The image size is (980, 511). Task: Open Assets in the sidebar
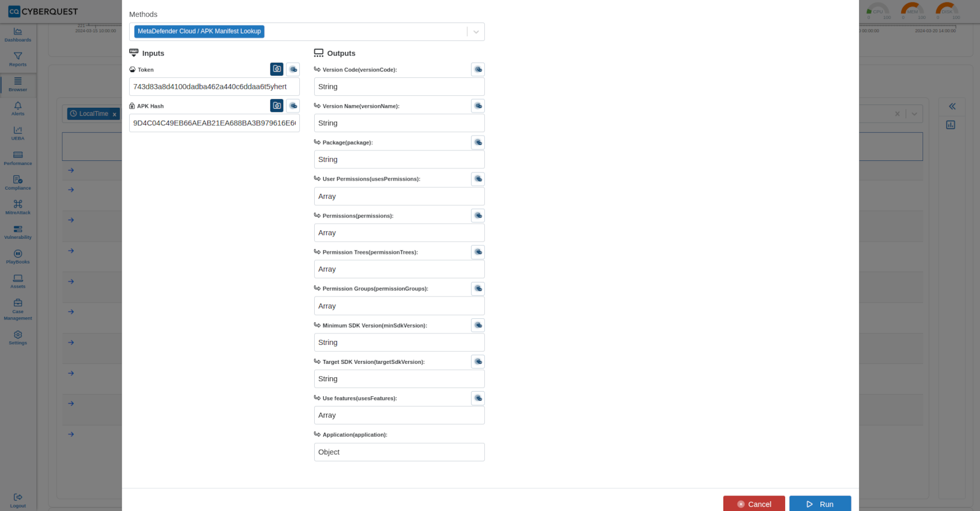[x=18, y=281]
